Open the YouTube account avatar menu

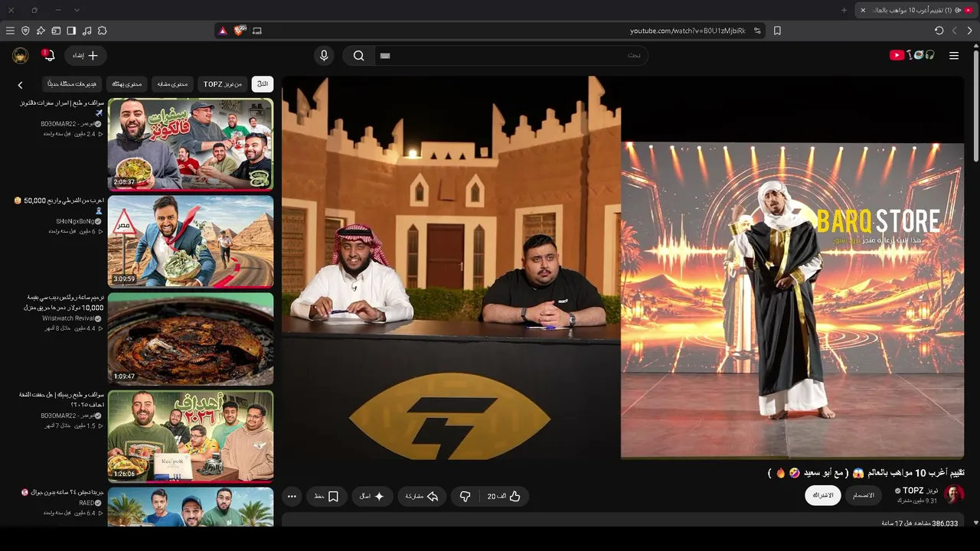pyautogui.click(x=21, y=55)
